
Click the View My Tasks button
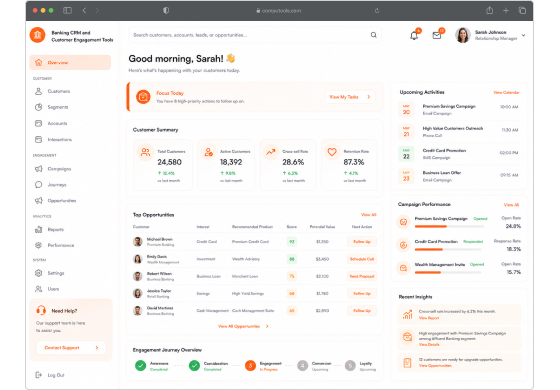[350, 97]
